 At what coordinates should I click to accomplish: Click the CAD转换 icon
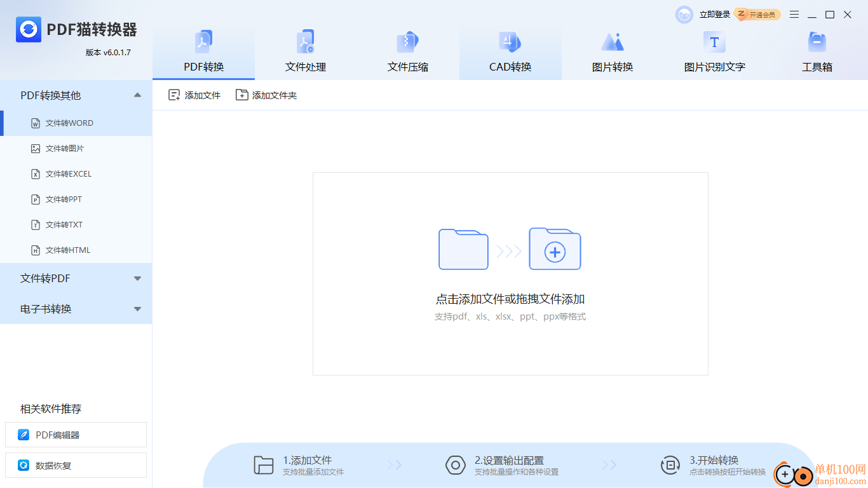coord(510,43)
